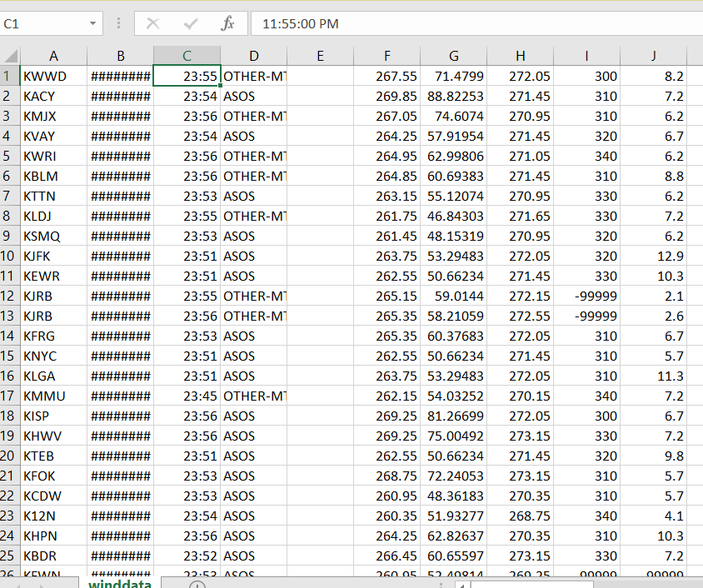
Task: Select cell containing KMMU
Action: pyautogui.click(x=54, y=396)
